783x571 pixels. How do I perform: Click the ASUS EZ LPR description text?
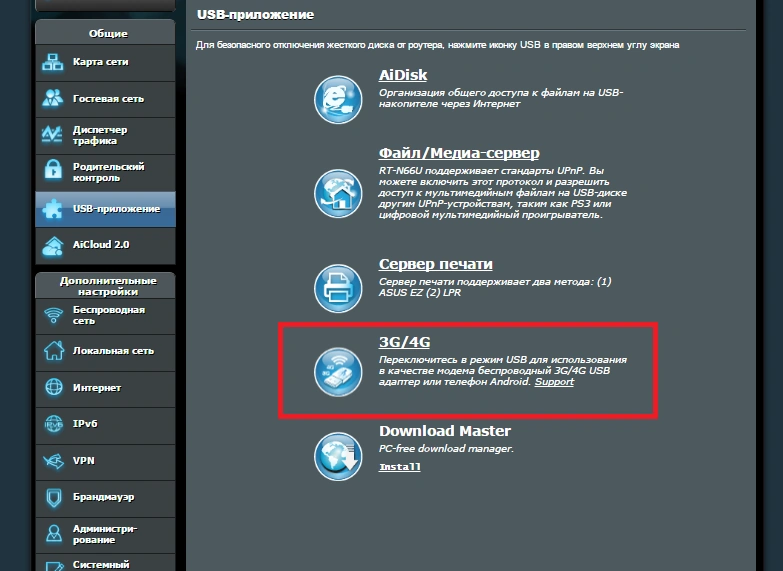pyautogui.click(x=495, y=287)
